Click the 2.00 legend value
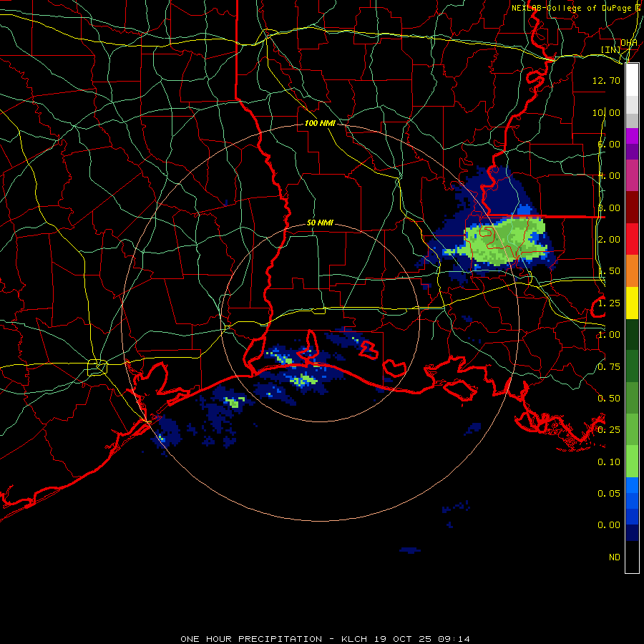 [609, 240]
